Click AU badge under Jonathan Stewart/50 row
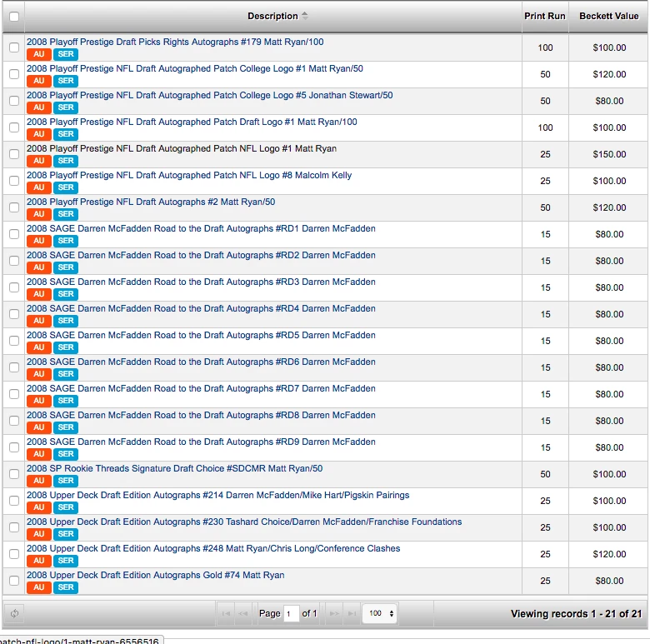 tap(39, 107)
